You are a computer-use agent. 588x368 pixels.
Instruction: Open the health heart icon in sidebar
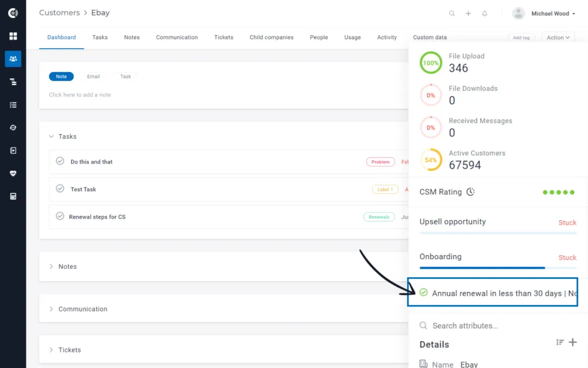(x=13, y=174)
